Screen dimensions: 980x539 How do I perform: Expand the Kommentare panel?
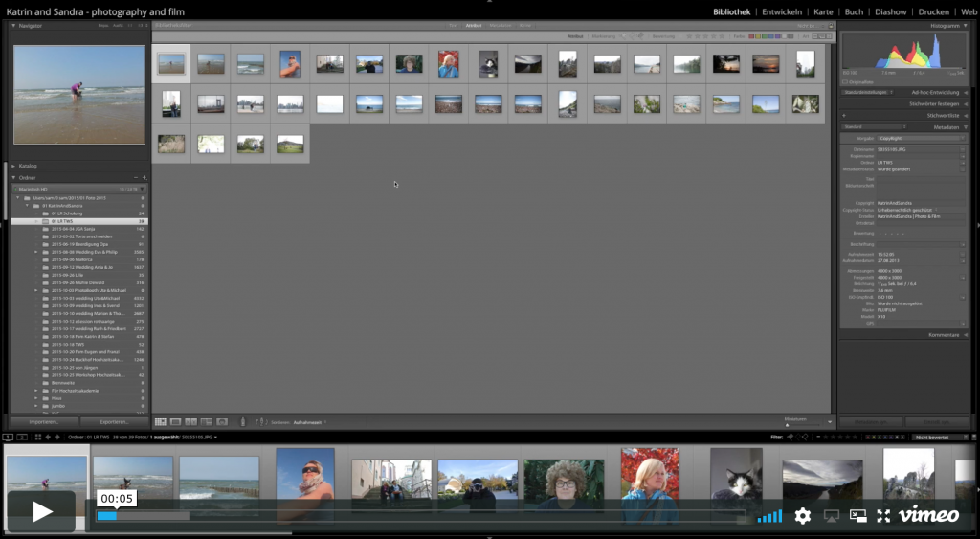[x=966, y=335]
